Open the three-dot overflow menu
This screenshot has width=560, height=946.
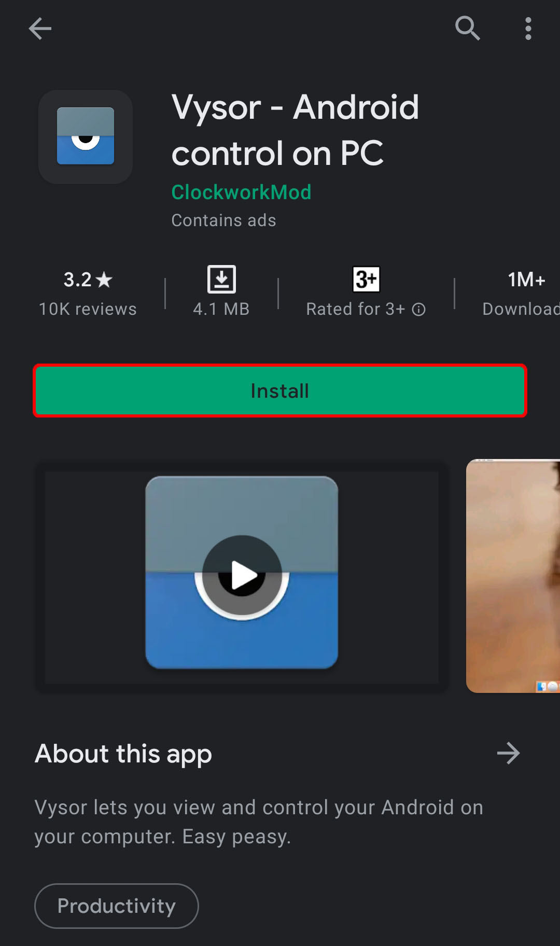[528, 29]
